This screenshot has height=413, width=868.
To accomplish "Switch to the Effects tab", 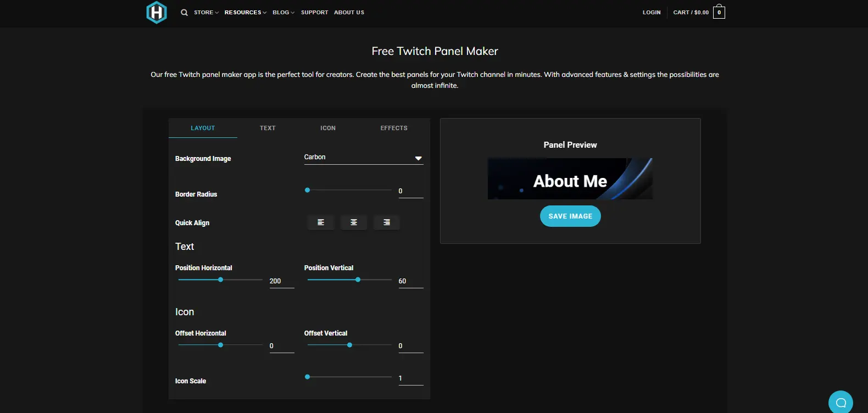I will (394, 128).
